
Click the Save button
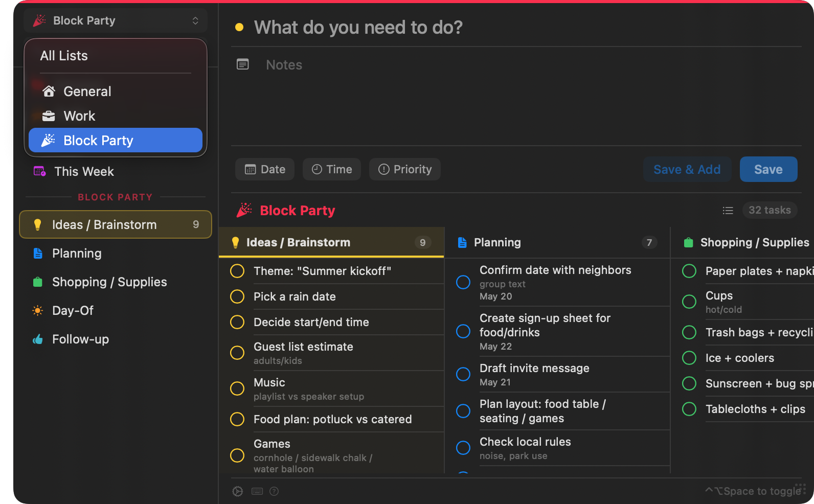768,169
